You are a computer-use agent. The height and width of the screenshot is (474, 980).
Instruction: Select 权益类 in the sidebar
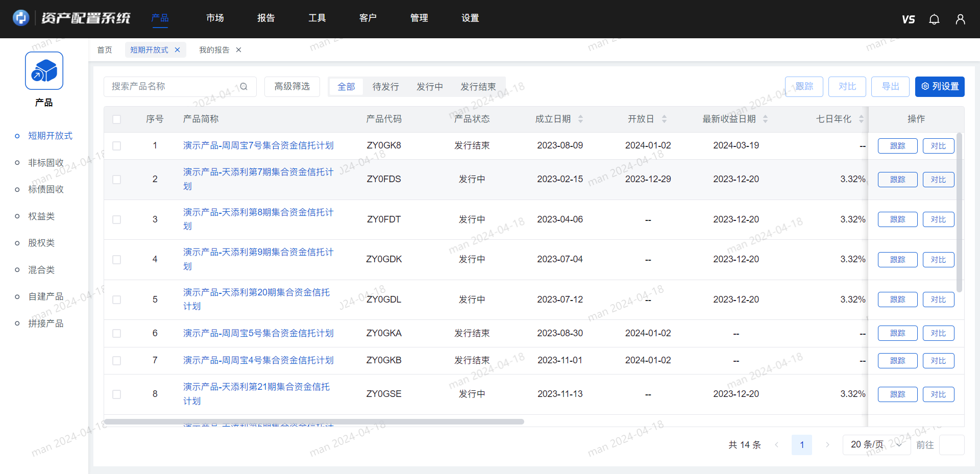click(41, 216)
